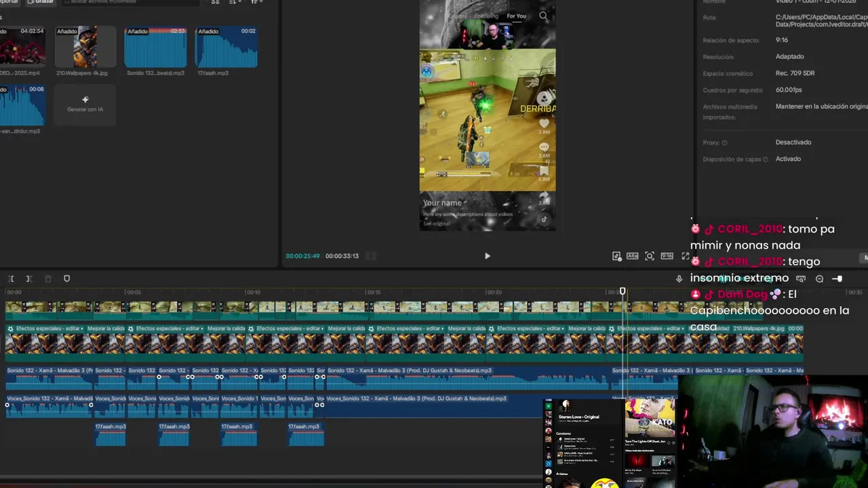868x488 pixels.
Task: Click the 9:16 aspect ratio icon under the preview
Action: pos(667,256)
